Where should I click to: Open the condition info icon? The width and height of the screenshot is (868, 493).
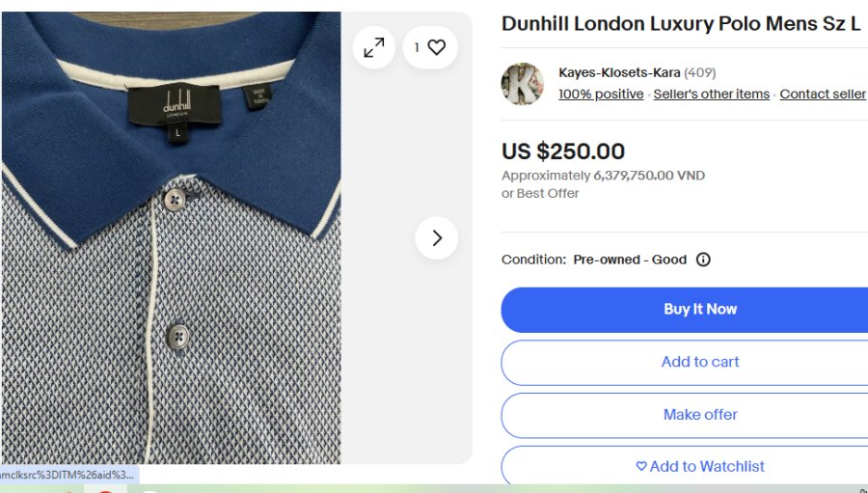coord(703,260)
